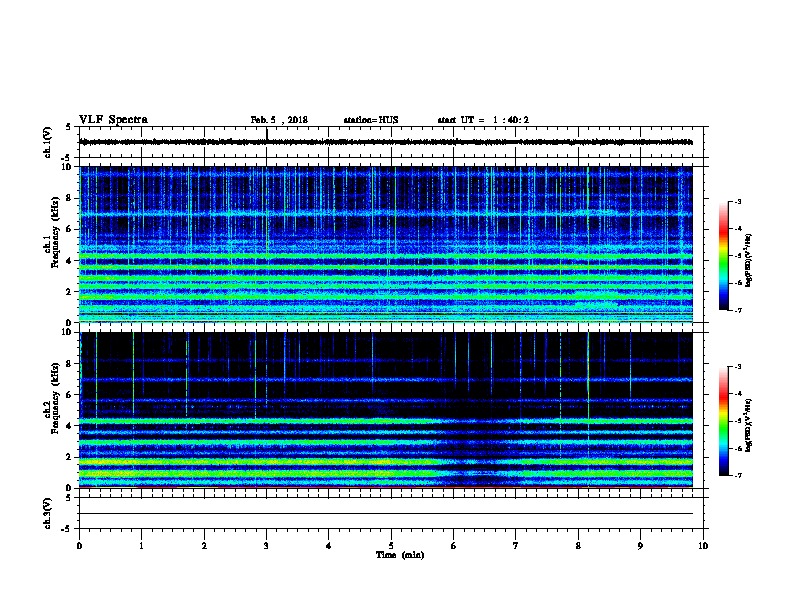The height and width of the screenshot is (612, 792).
Task: Click the ch.1 waveform spike at minute 3
Action: pos(267,133)
